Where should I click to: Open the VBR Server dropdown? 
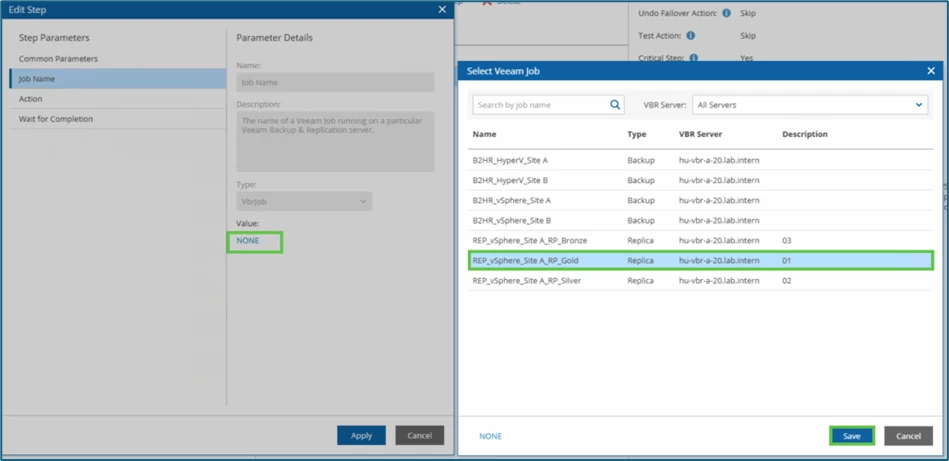[810, 105]
